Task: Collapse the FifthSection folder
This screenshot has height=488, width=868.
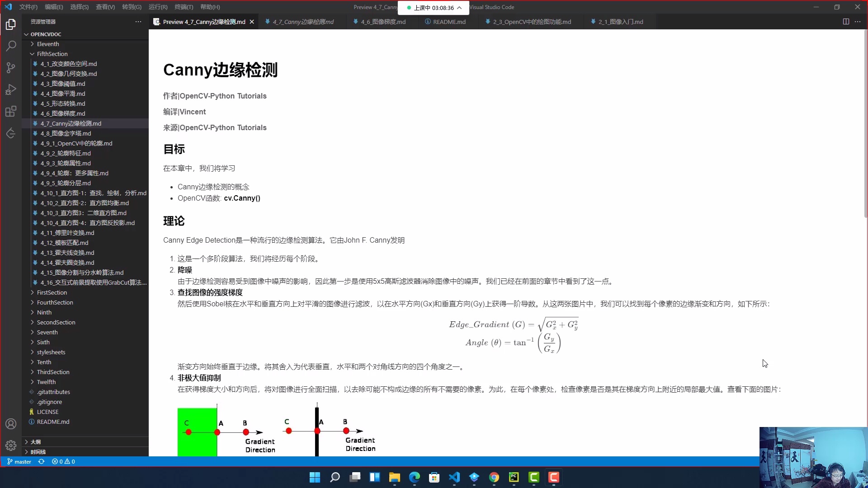Action: tap(32, 54)
